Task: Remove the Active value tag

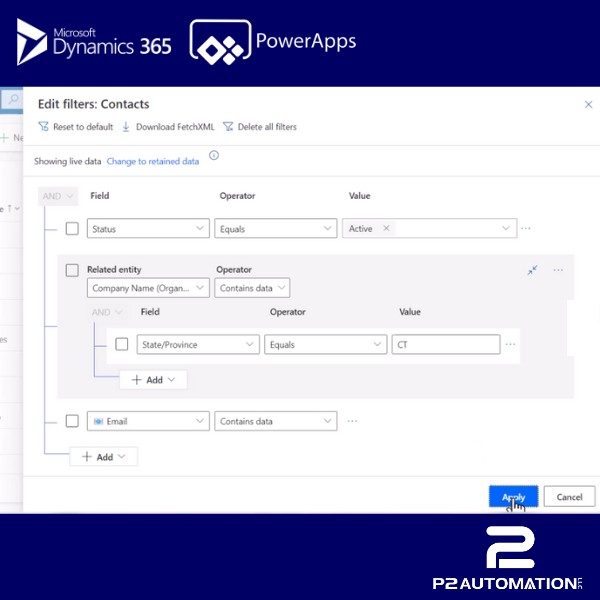Action: (386, 228)
